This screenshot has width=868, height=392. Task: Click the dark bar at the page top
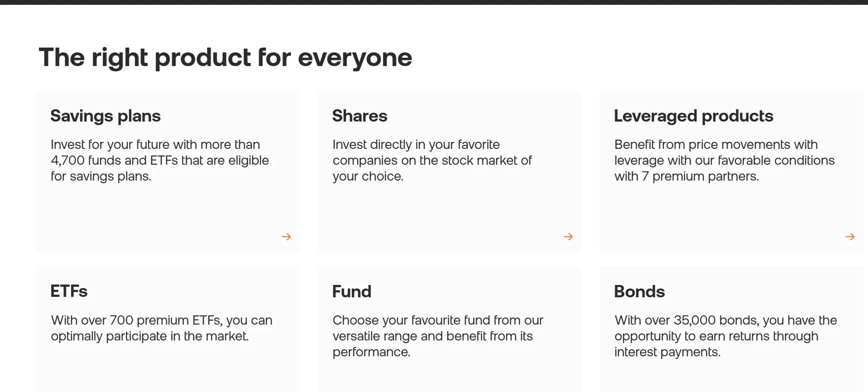(434, 2)
